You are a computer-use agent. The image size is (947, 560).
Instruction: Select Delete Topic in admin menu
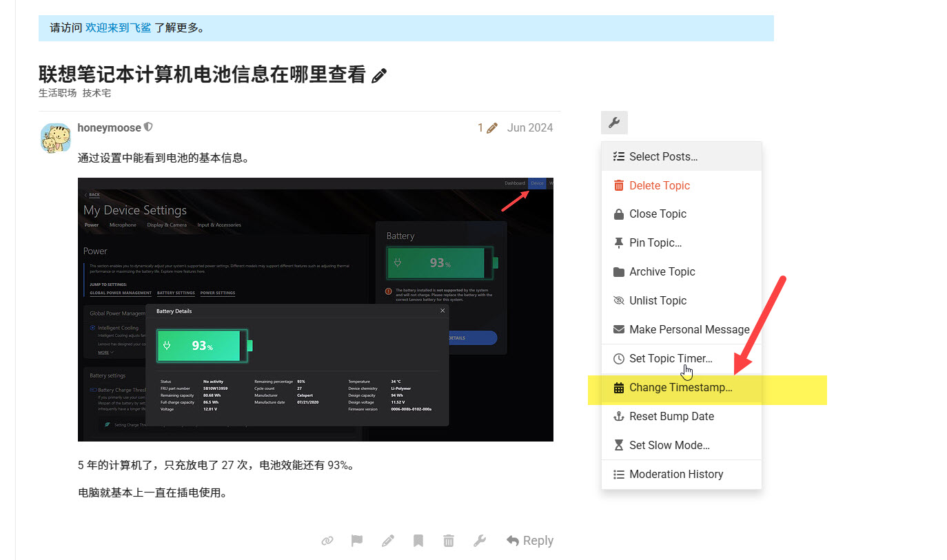[x=682, y=185]
